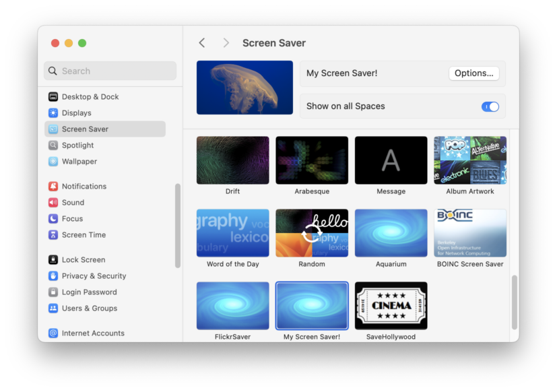The height and width of the screenshot is (392, 557).
Task: Click the Notifications bell icon
Action: pyautogui.click(x=53, y=186)
